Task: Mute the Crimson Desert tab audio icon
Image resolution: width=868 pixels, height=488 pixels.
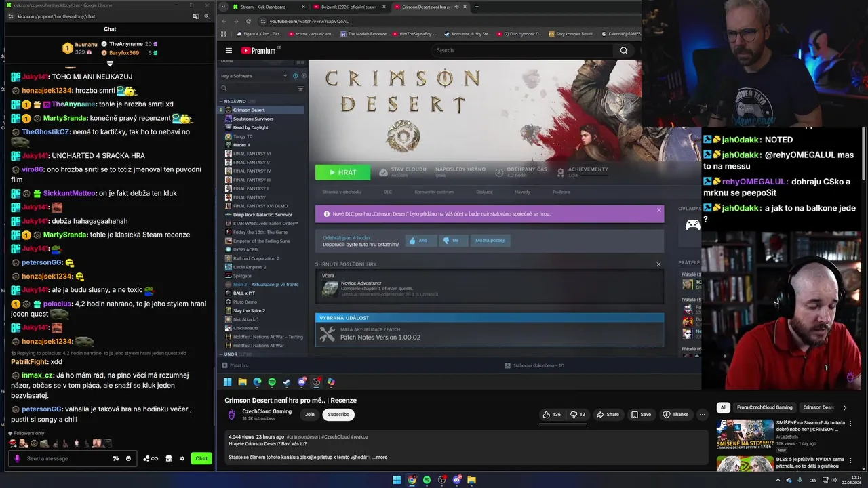Action: tap(456, 7)
